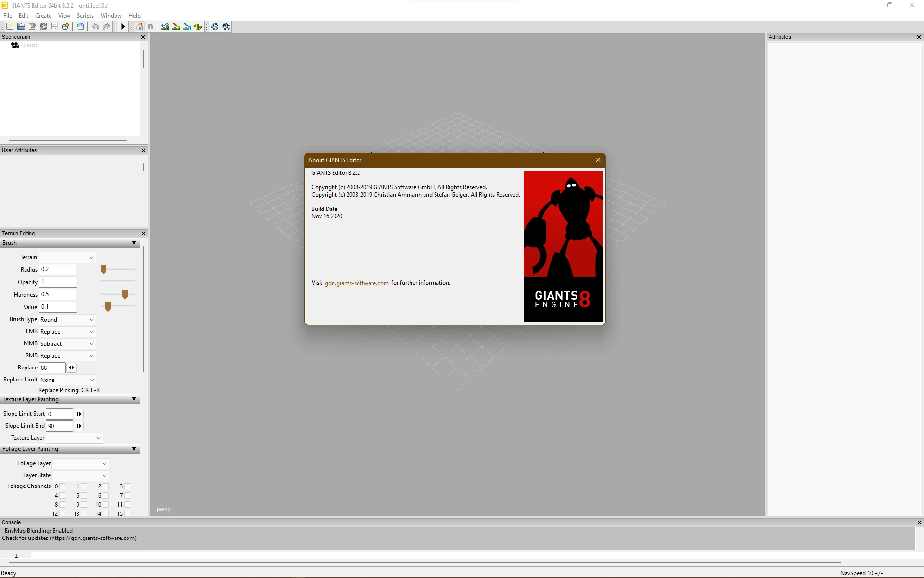The height and width of the screenshot is (578, 924).
Task: Select the terrain sculpt mode icon
Action: pyautogui.click(x=165, y=26)
